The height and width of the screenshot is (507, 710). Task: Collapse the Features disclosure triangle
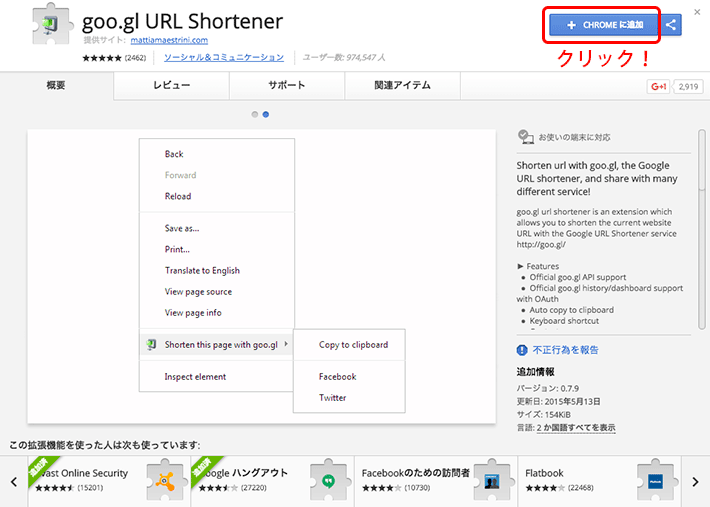coord(520,266)
